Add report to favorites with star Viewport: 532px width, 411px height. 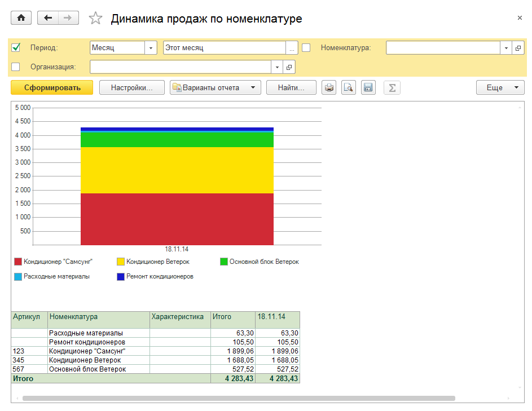click(x=96, y=19)
